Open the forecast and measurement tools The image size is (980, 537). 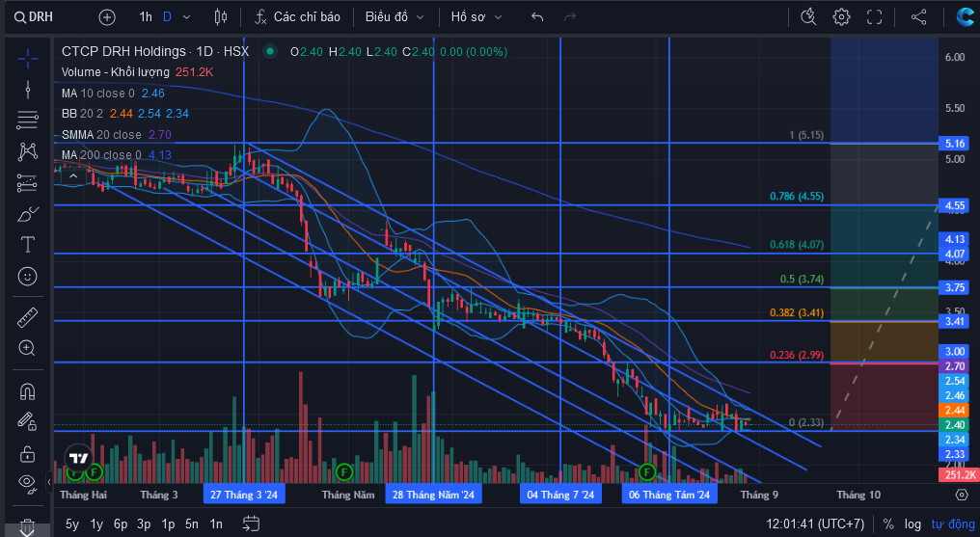coord(28,182)
